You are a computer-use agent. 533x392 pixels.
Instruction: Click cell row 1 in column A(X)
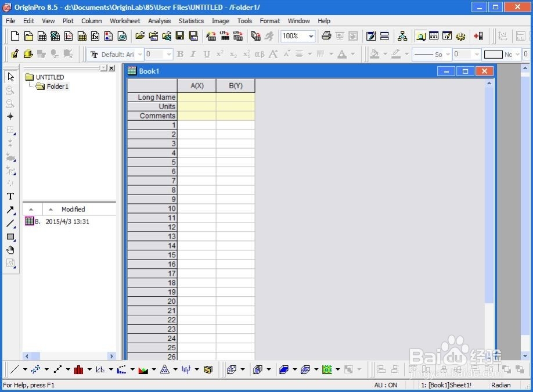tap(197, 125)
